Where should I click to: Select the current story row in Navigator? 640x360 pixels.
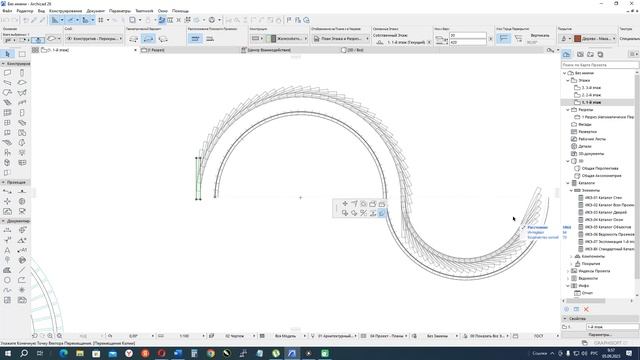(598, 102)
